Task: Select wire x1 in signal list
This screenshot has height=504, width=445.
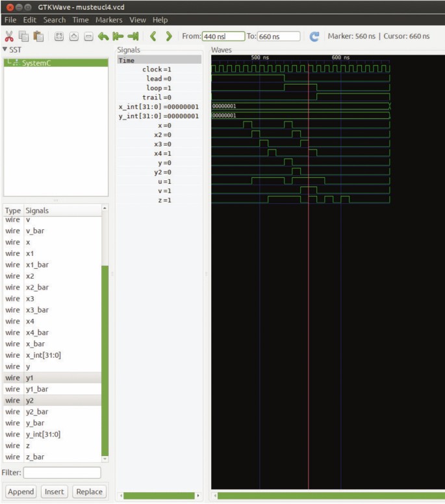Action: tap(53, 253)
